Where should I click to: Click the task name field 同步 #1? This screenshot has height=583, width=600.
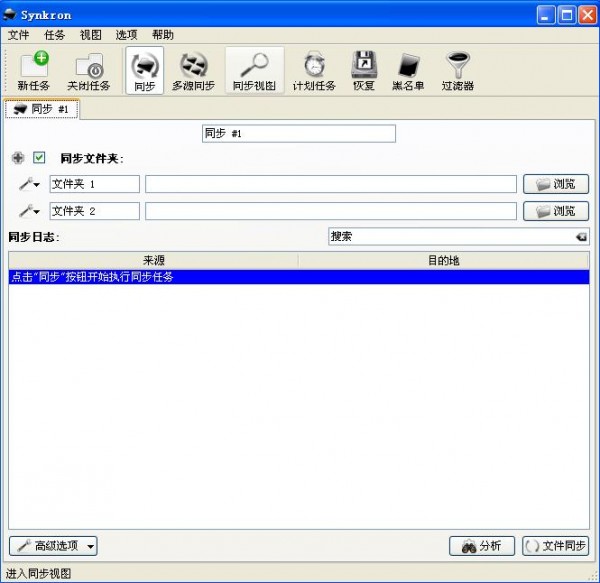(x=299, y=134)
